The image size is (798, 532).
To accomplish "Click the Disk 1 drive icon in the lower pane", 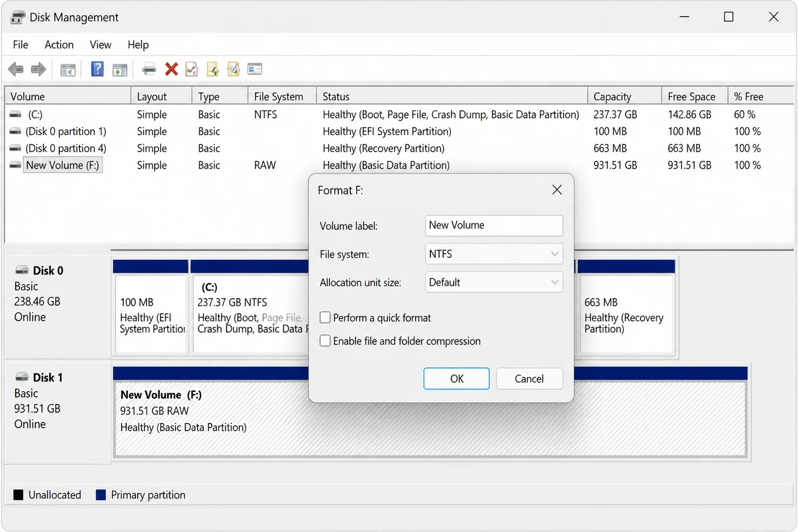I will pos(22,377).
